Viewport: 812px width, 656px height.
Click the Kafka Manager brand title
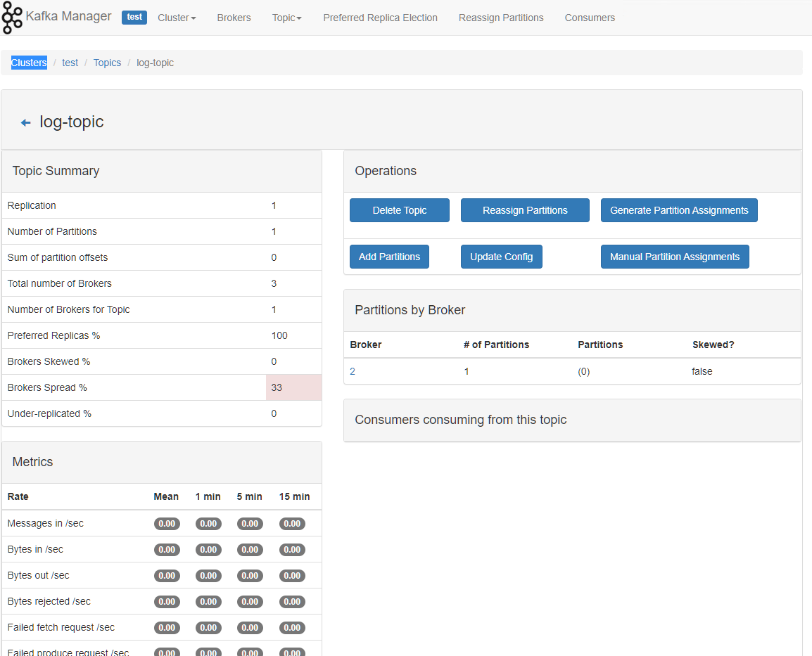click(x=68, y=17)
